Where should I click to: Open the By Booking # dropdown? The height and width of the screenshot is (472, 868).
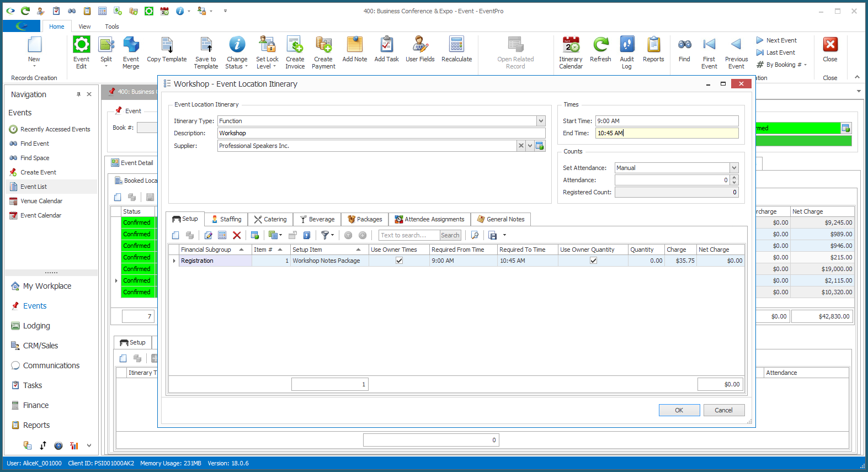tap(805, 65)
